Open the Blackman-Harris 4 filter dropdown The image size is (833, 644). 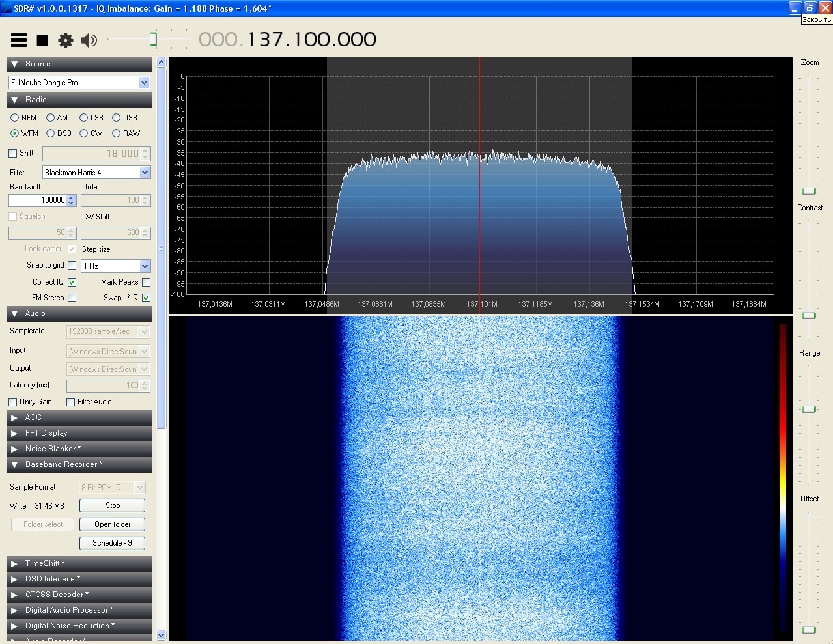click(144, 173)
